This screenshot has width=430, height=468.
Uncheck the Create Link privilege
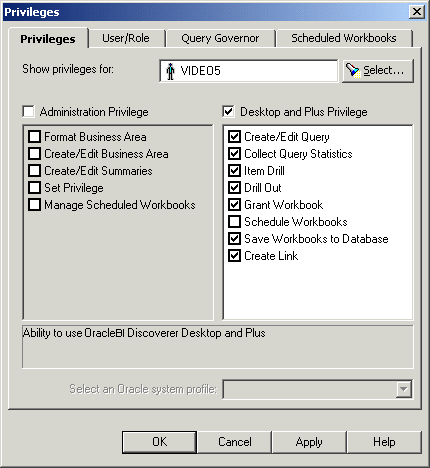(234, 256)
